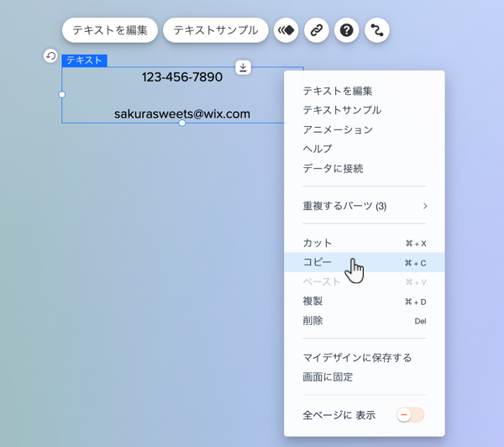Click the テキストサンプル toolbar button
Image resolution: width=504 pixels, height=447 pixels.
[216, 30]
